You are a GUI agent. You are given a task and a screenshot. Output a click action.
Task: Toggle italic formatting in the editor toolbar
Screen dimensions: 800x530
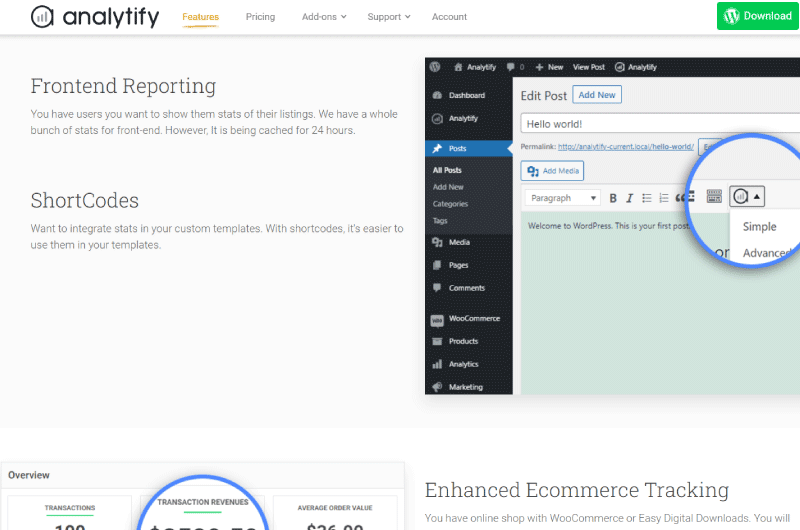pyautogui.click(x=630, y=198)
